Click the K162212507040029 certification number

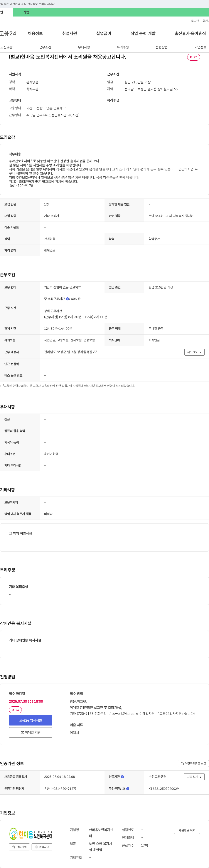[x=163, y=788]
